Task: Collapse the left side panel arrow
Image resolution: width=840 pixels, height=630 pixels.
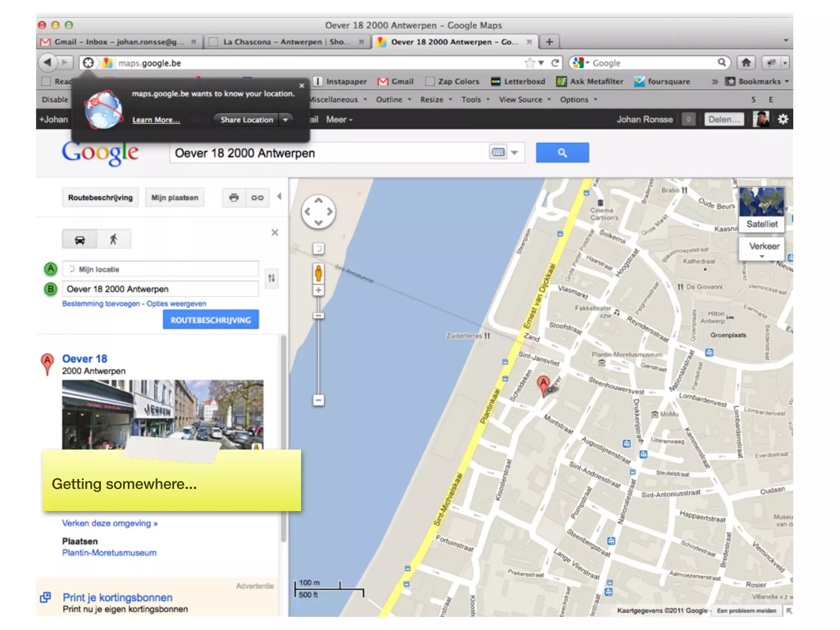Action: [x=280, y=197]
